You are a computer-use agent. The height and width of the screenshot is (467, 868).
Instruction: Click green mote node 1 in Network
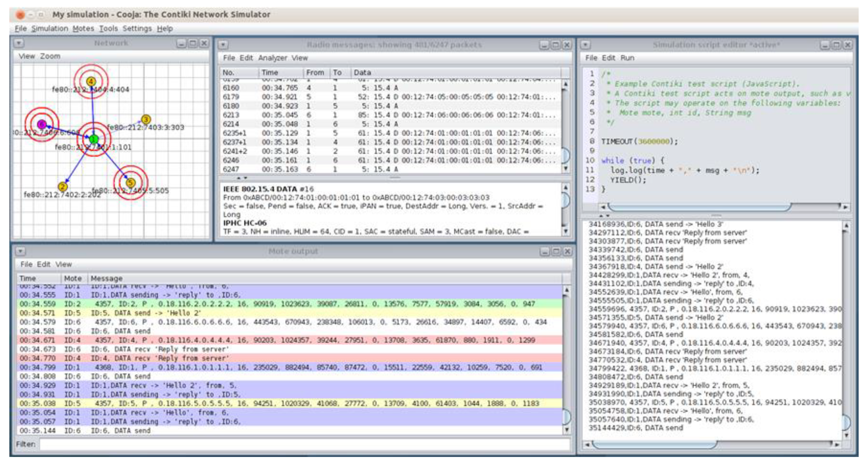94,139
